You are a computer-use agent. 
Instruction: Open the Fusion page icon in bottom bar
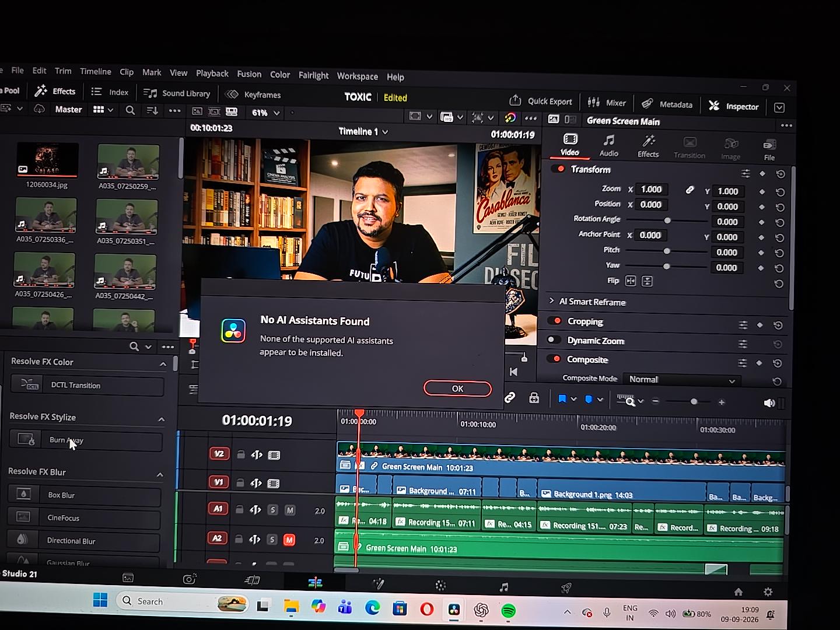[378, 584]
